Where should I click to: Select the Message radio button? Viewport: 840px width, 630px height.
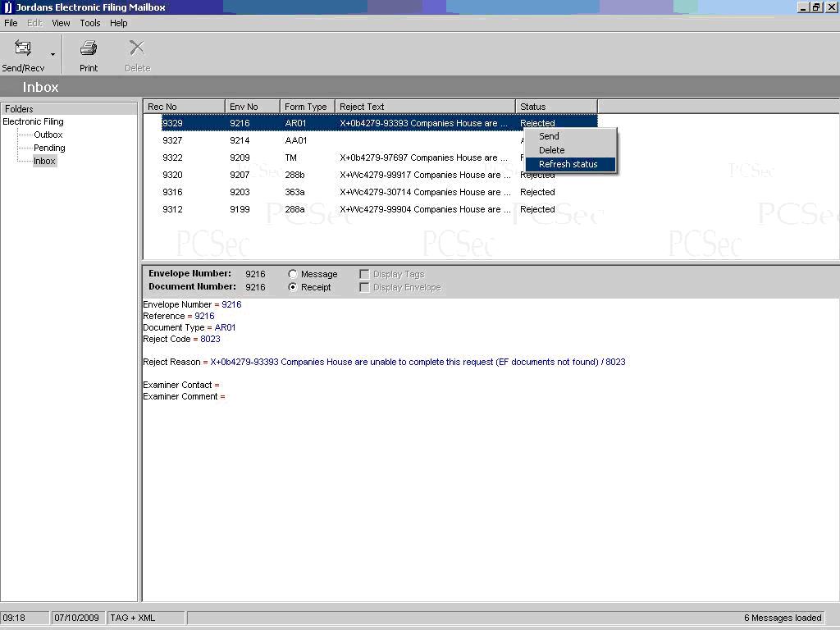[x=293, y=274]
